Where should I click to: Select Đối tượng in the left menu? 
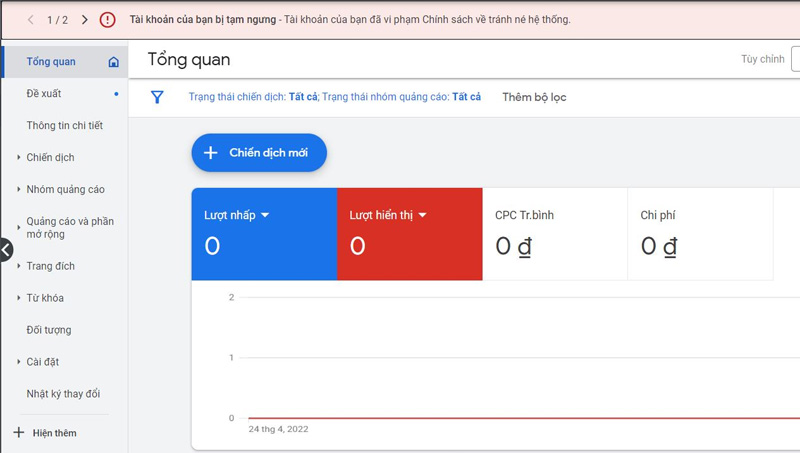click(48, 330)
